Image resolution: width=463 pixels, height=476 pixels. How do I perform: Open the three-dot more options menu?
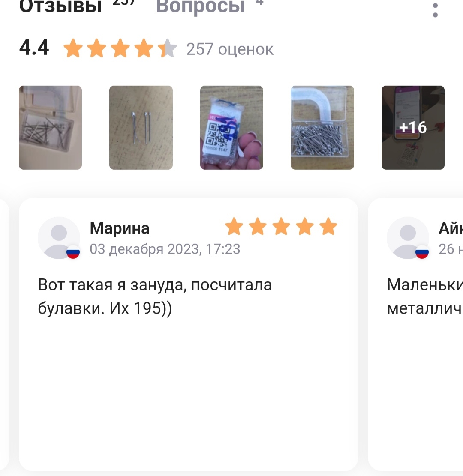point(435,10)
